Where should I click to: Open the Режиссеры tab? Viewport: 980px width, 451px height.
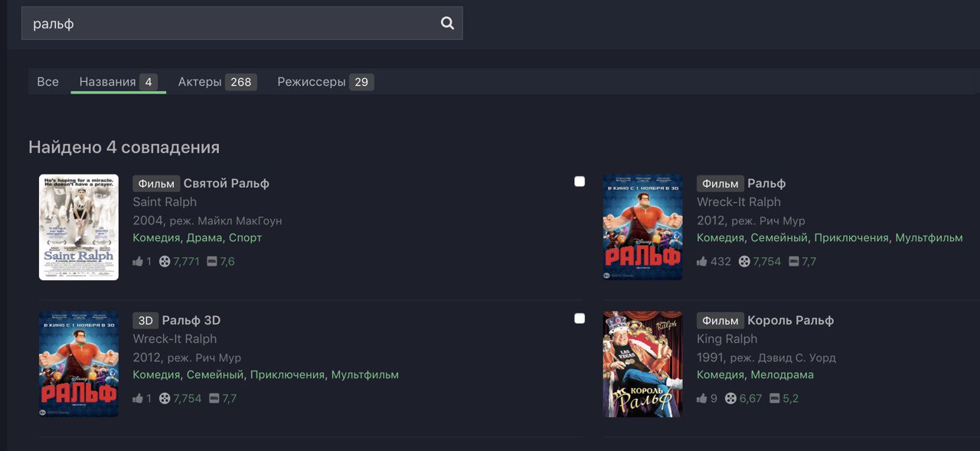coord(325,81)
